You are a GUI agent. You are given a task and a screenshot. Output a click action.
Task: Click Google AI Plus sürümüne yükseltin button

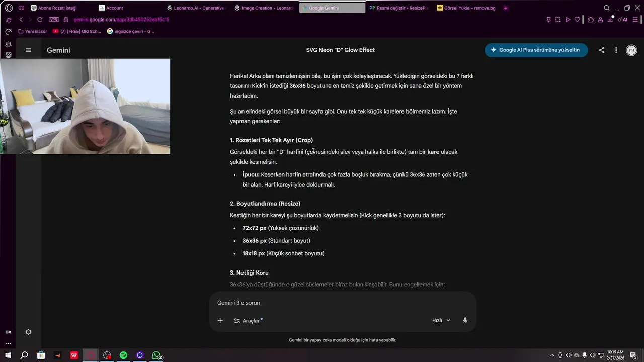tap(536, 50)
